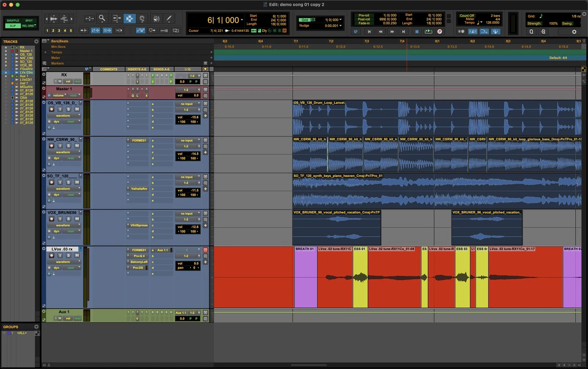
Task: Open the main counter format dropdown
Action: (x=242, y=20)
